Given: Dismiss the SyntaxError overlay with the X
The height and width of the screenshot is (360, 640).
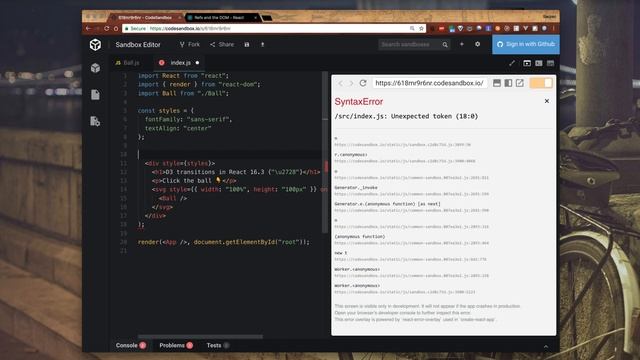Looking at the screenshot, I should pos(547,101).
